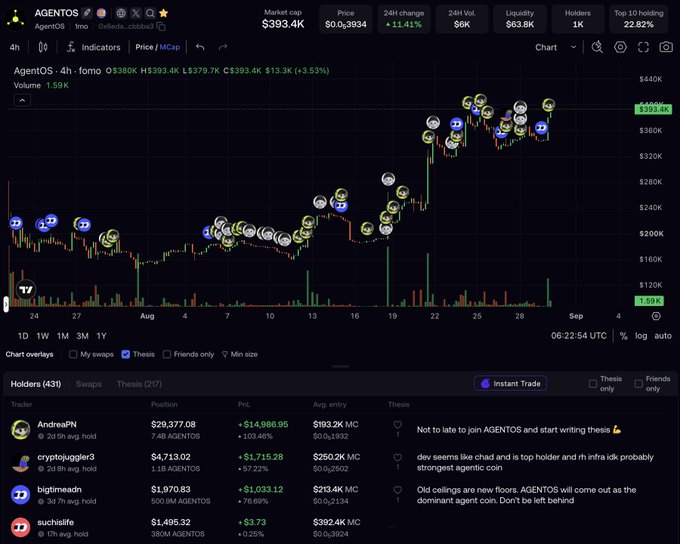Click the AGENTOS token logo
The width and height of the screenshot is (680, 544).
pyautogui.click(x=16, y=19)
